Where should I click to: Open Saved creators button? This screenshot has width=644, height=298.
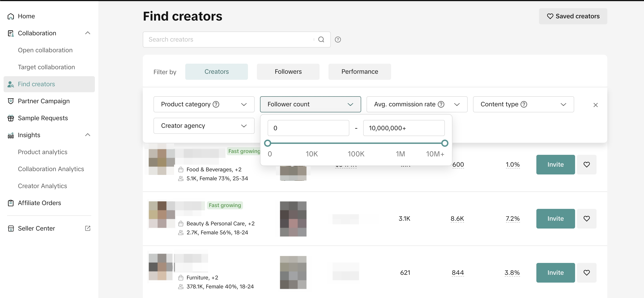tap(573, 16)
